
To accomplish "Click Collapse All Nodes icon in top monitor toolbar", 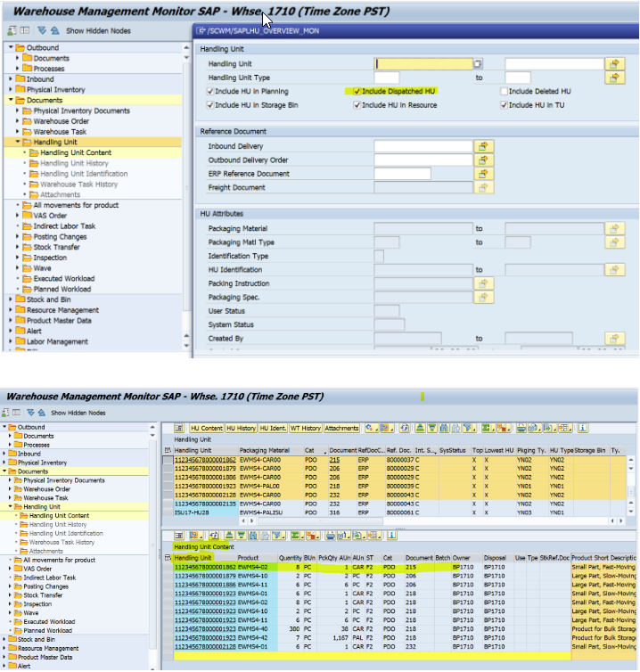I will (x=55, y=30).
